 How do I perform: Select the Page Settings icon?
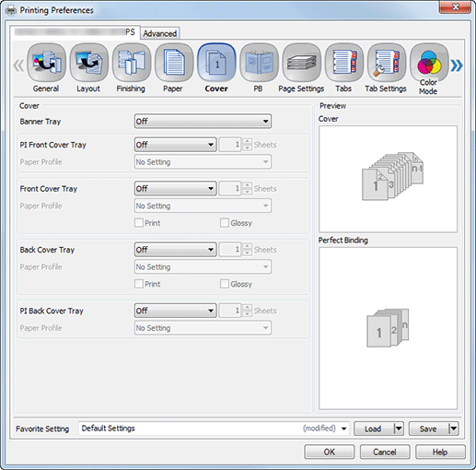pos(301,63)
